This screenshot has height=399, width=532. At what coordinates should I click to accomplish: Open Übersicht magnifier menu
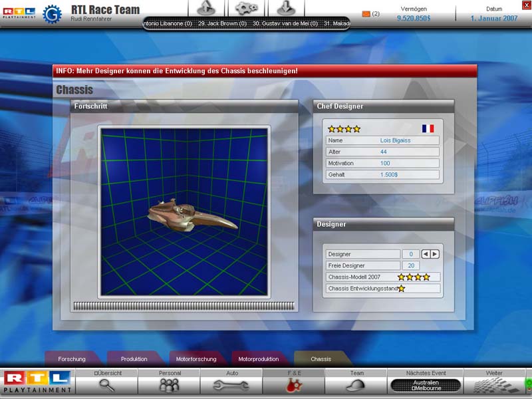click(x=106, y=381)
